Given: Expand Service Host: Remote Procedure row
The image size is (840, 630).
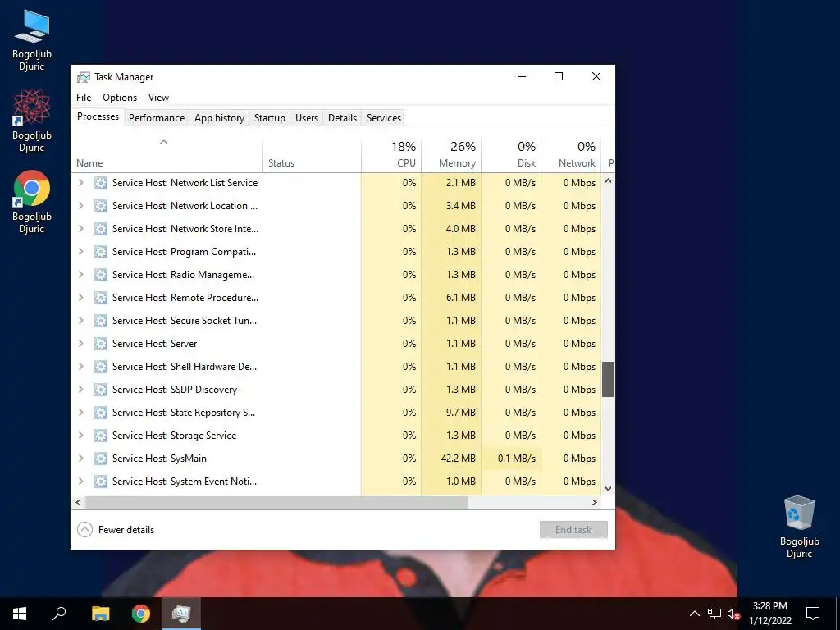Looking at the screenshot, I should pyautogui.click(x=81, y=298).
